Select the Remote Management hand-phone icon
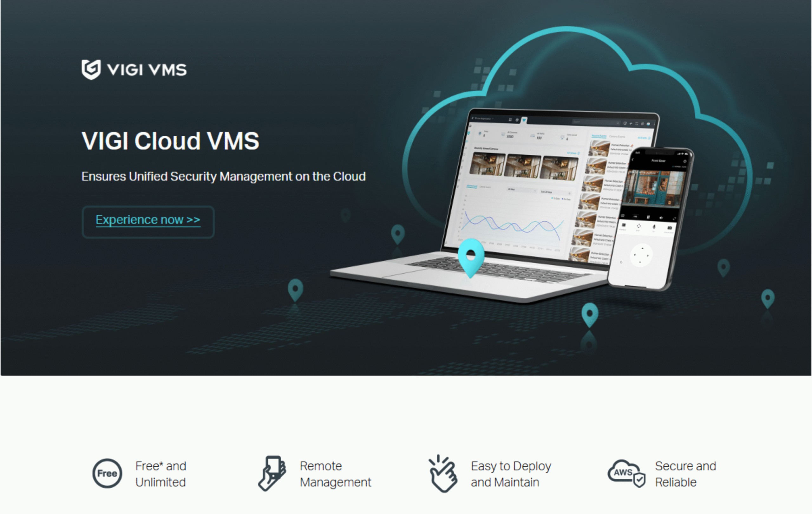The image size is (812, 514). (x=272, y=473)
